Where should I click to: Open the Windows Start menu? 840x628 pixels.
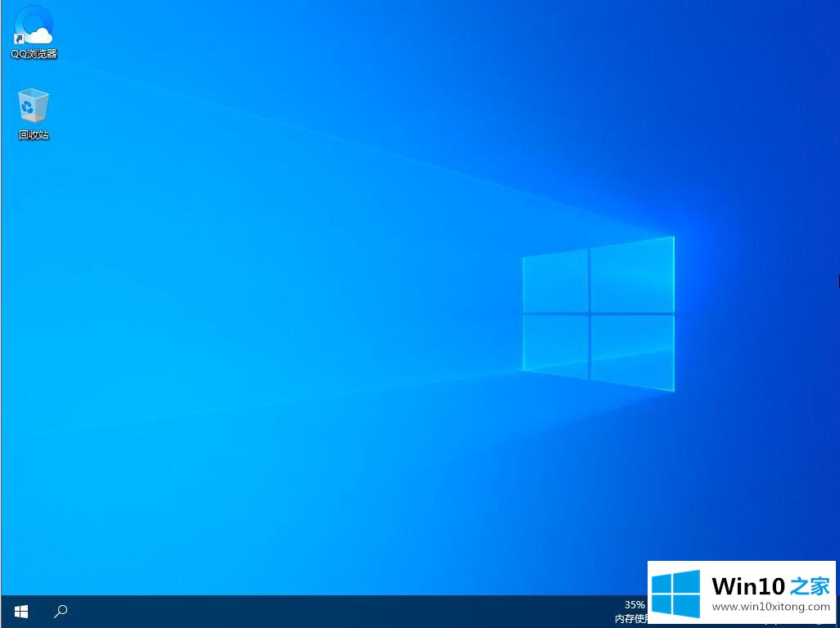21,612
